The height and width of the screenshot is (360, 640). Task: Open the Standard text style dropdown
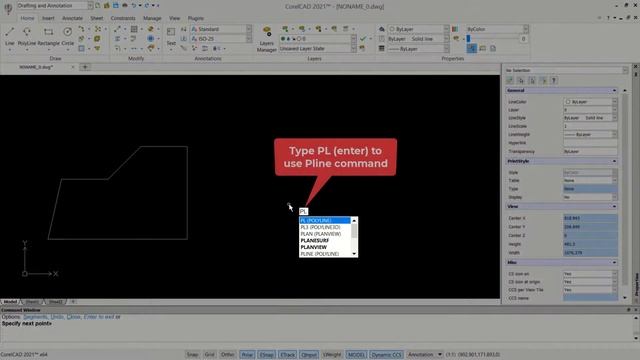[x=221, y=29]
